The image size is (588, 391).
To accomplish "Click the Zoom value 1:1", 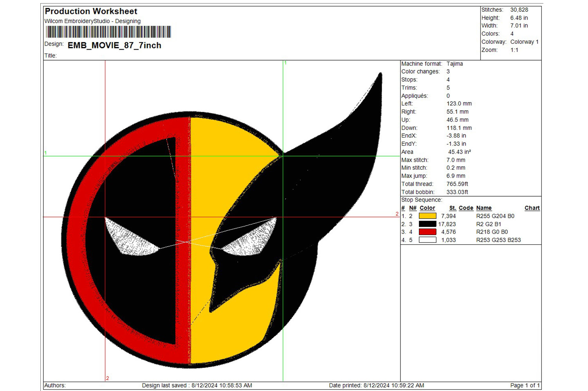I will (514, 50).
